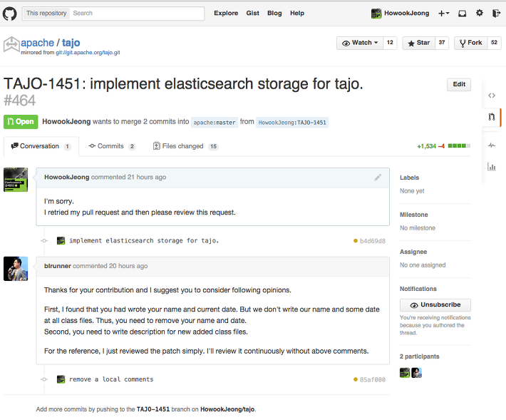
Task: Click the 'No milestone' text under Milestone
Action: 417,228
